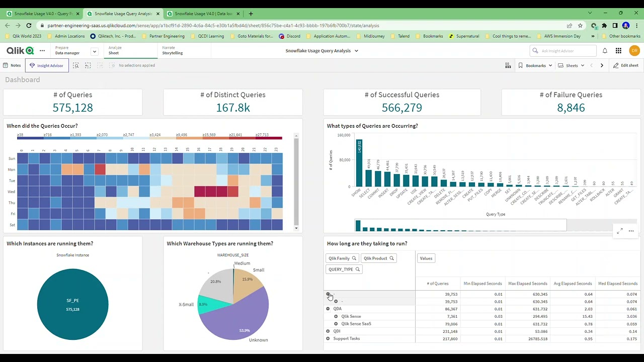Open the Qlik global navigation menu (three dots)
The width and height of the screenshot is (644, 362).
tap(42, 51)
